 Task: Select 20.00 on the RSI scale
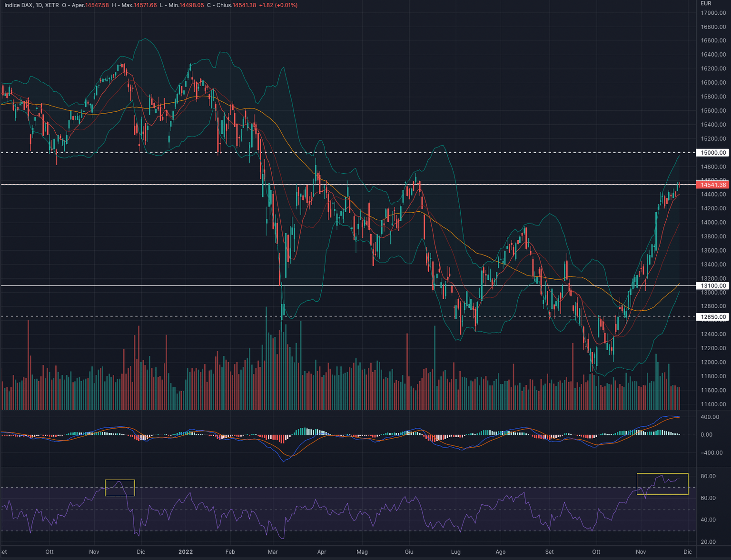click(708, 542)
